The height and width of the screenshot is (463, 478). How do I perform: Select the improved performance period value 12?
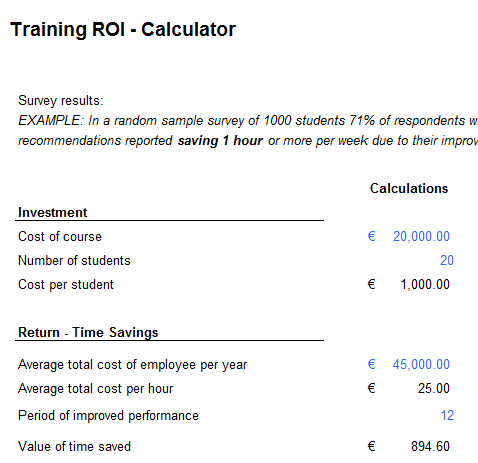tap(447, 416)
